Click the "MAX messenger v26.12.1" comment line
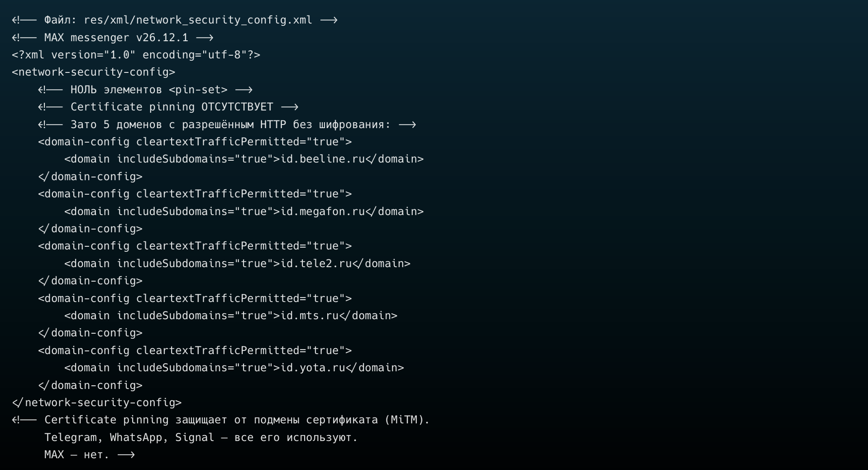Image resolution: width=868 pixels, height=470 pixels. tap(116, 38)
